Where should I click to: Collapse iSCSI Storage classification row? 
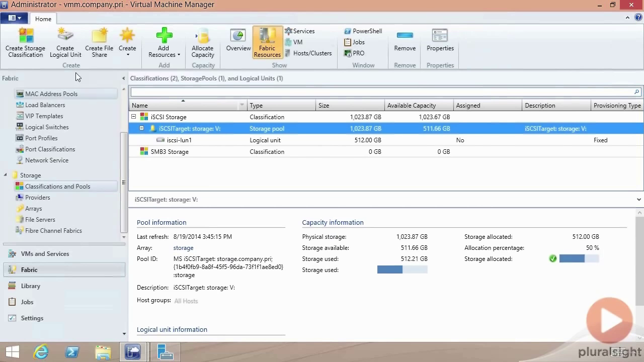click(x=134, y=117)
